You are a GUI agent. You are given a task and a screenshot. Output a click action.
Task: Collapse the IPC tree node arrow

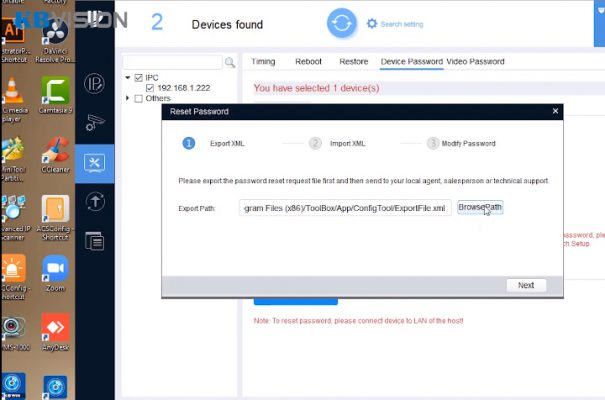(128, 78)
